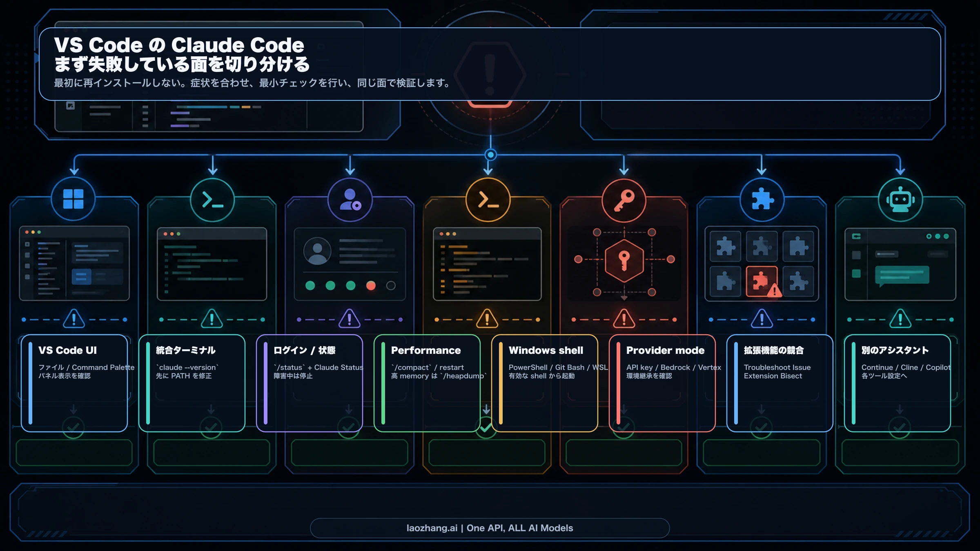Select the red puzzle piece with warning badge
The image size is (980, 551).
pos(762,281)
